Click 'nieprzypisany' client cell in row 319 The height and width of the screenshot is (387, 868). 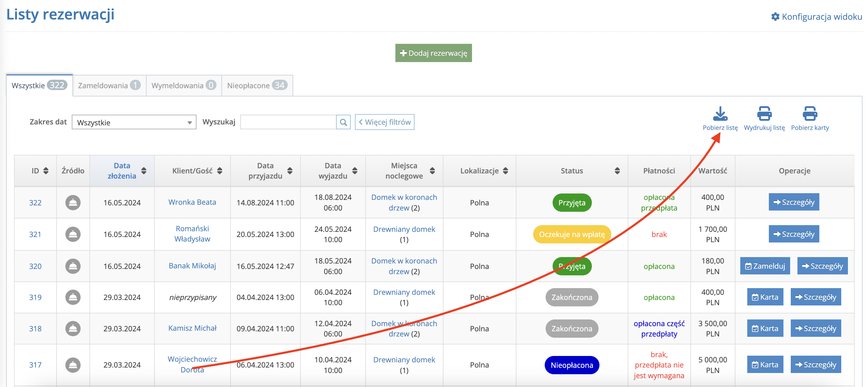pyautogui.click(x=193, y=297)
